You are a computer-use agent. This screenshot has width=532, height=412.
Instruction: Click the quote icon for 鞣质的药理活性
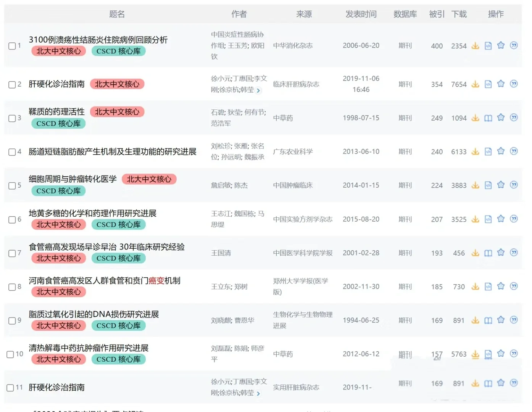pyautogui.click(x=514, y=117)
